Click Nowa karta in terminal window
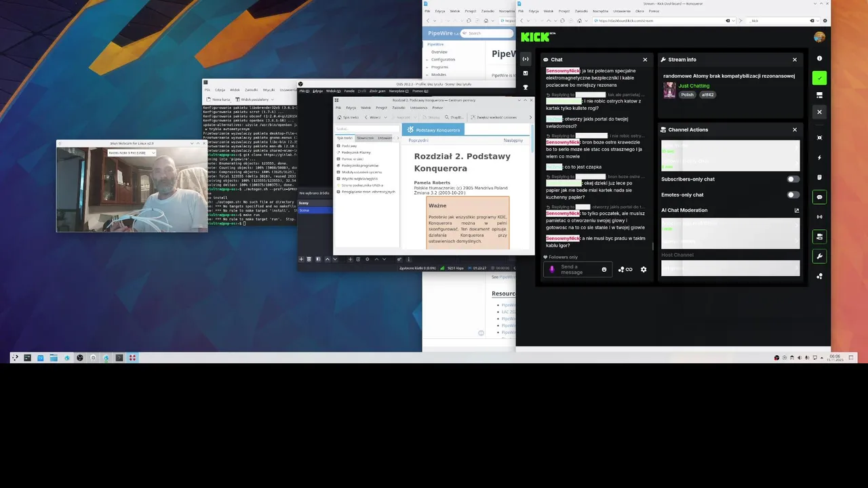Viewport: 868px width, 488px height. 218,99
